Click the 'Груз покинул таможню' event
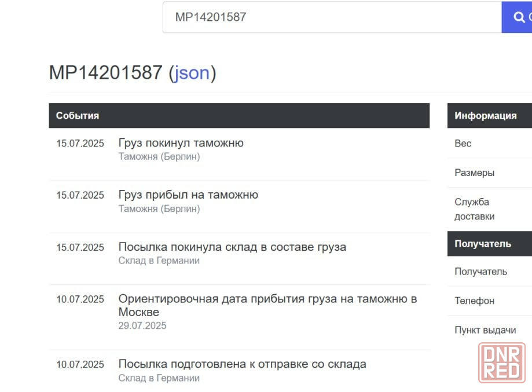The image size is (532, 392). (x=181, y=143)
